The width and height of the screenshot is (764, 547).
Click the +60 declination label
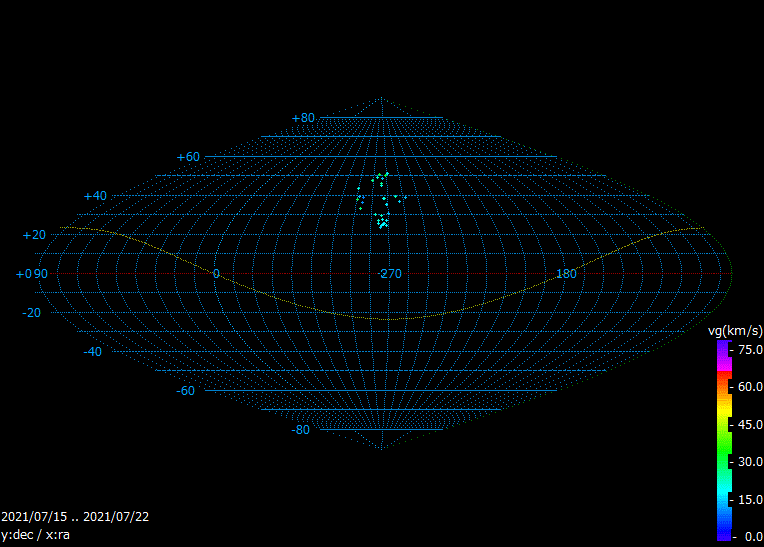188,157
